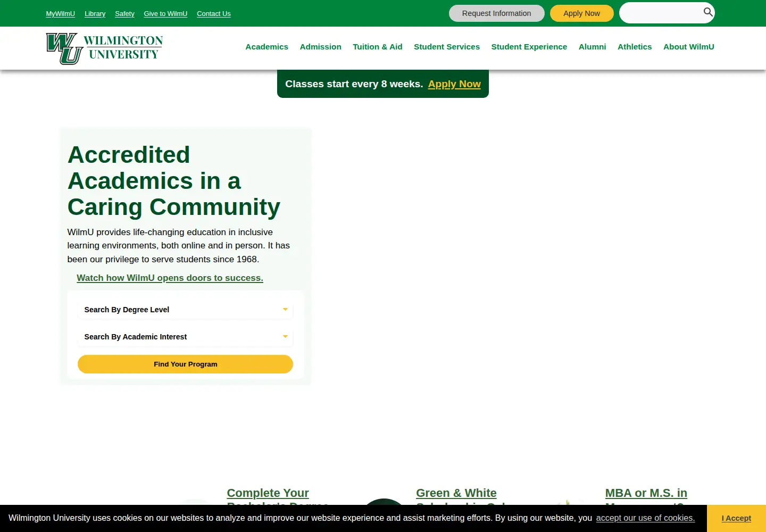Expand the Search By Degree Level dropdown
Image resolution: width=766 pixels, height=532 pixels.
185,310
